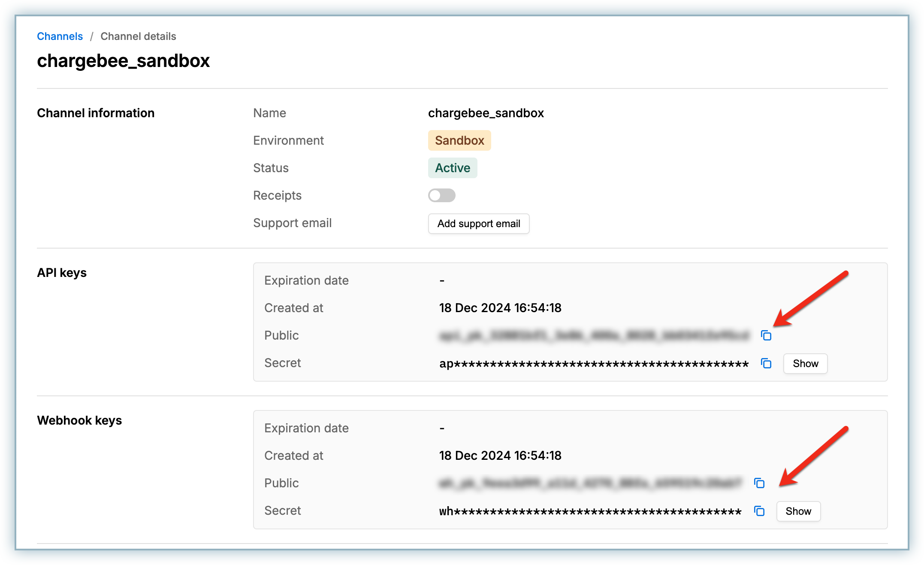Show the API secret key
The image size is (924, 565).
pos(805,364)
